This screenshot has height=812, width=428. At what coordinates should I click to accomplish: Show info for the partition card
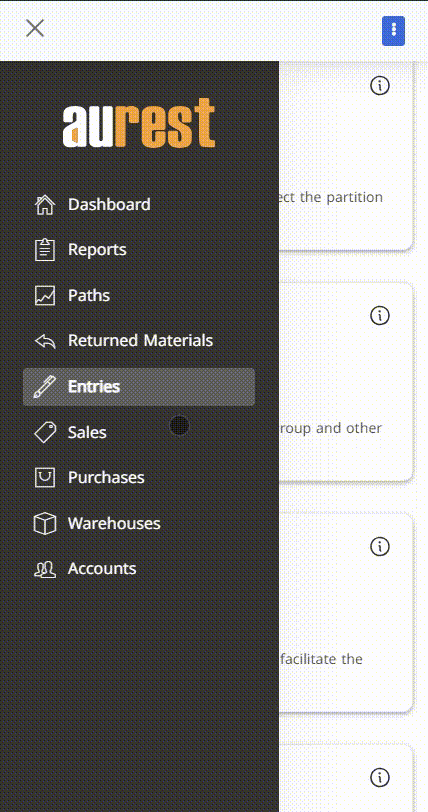click(x=380, y=85)
